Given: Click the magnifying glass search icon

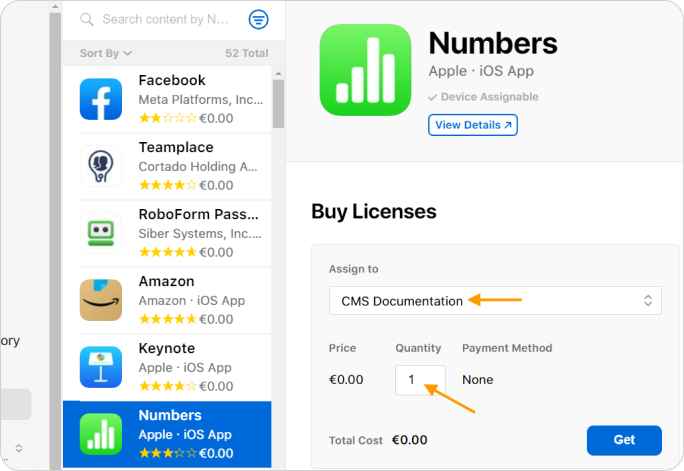Looking at the screenshot, I should [87, 20].
